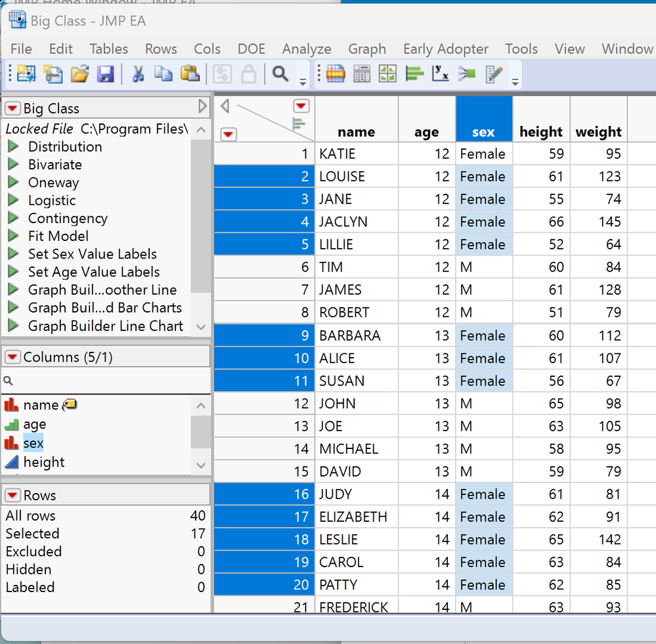
Task: Open the Tables menu
Action: coord(109,49)
